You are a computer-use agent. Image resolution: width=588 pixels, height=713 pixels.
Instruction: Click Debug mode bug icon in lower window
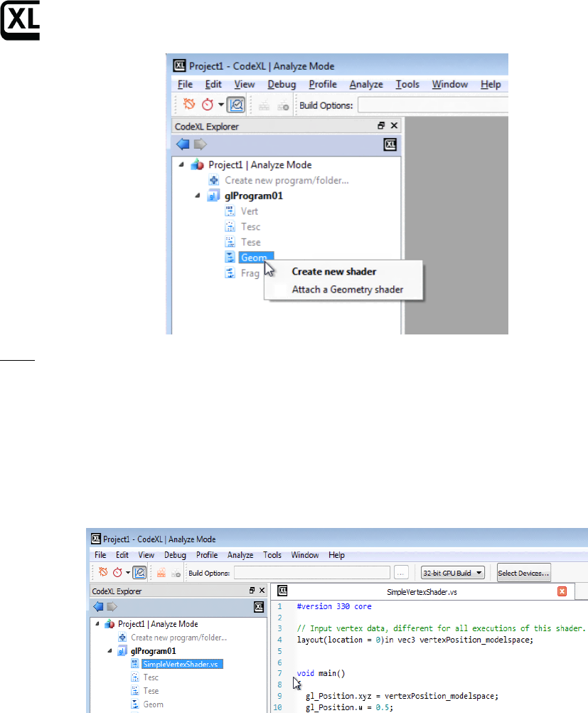click(103, 573)
